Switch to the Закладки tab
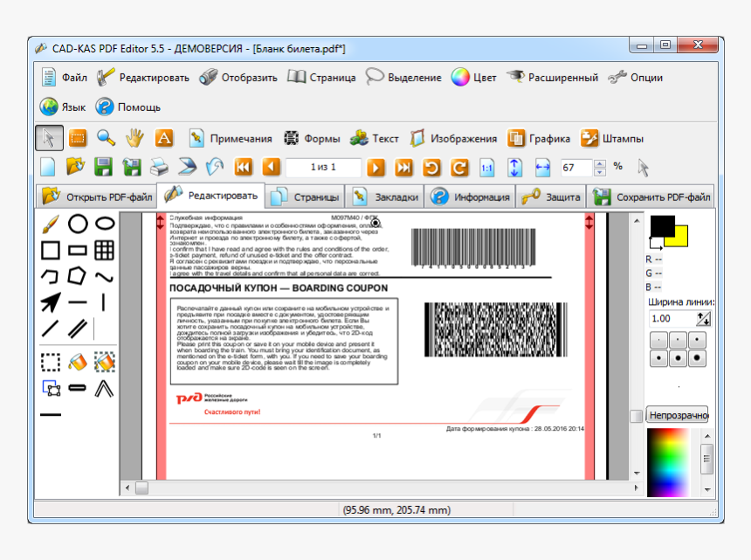The image size is (751, 560). tap(385, 197)
